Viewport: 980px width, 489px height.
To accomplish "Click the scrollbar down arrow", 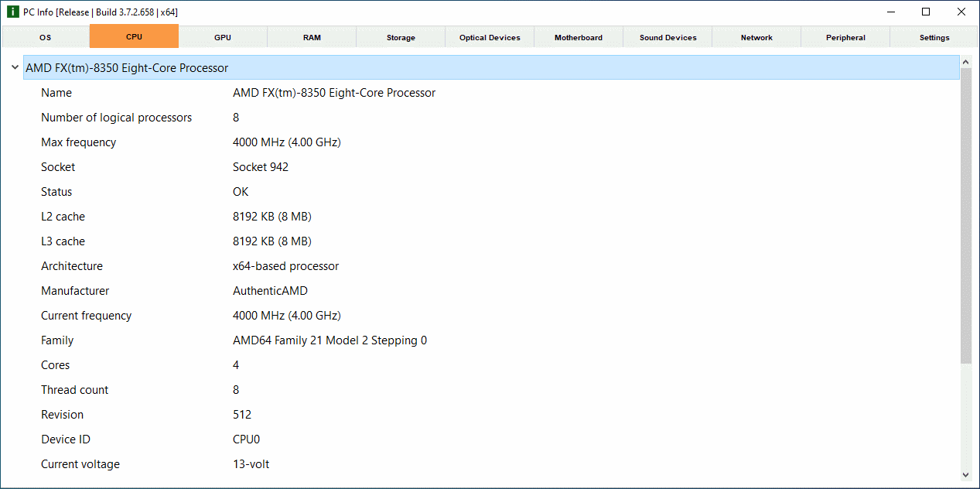I will click(966, 474).
